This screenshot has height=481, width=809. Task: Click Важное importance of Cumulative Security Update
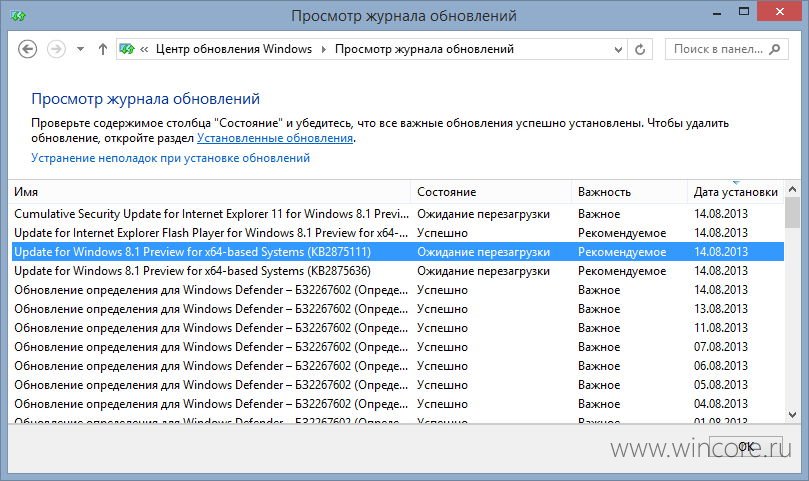(599, 214)
